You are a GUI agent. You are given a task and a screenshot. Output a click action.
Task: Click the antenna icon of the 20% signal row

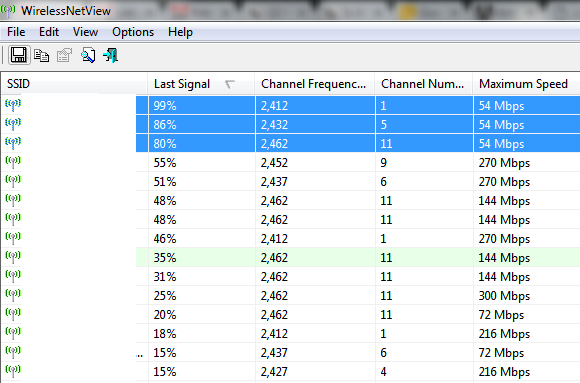click(13, 315)
